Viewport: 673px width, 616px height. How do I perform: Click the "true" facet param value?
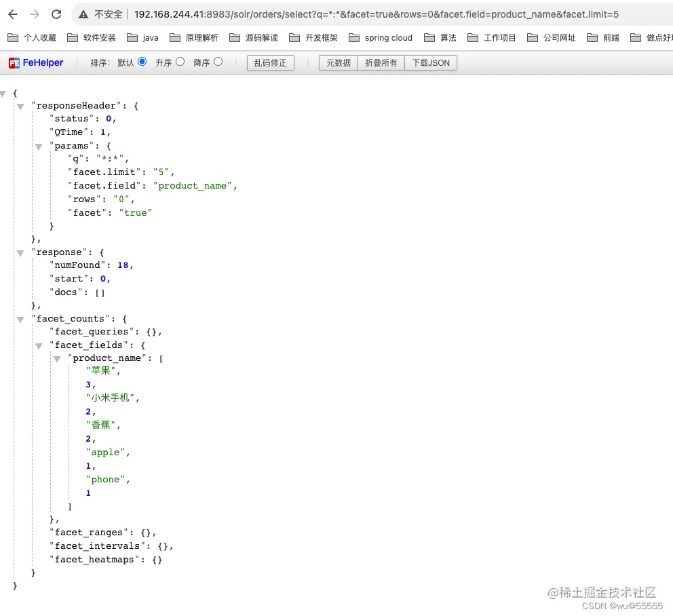136,213
